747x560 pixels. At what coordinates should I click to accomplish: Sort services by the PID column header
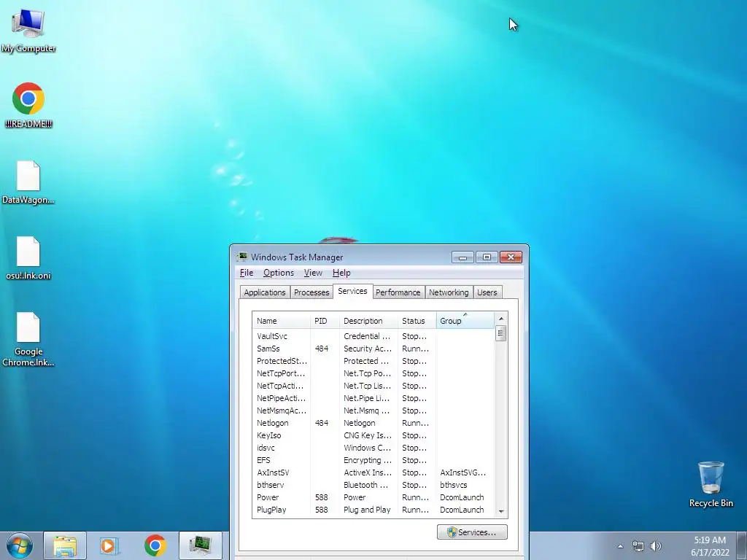(325, 321)
